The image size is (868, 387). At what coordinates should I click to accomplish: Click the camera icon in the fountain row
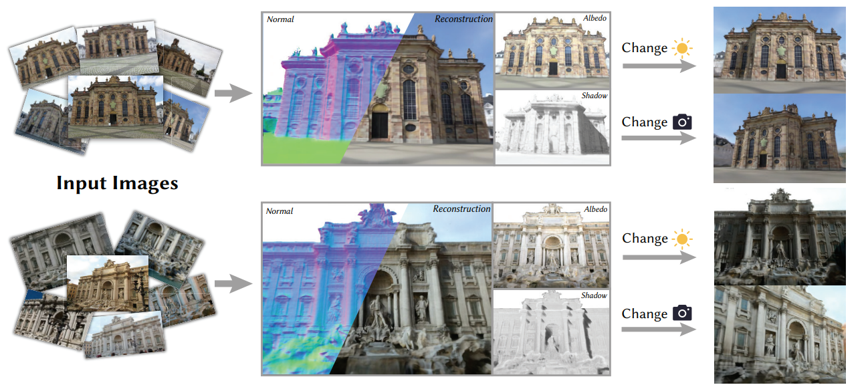click(x=682, y=313)
